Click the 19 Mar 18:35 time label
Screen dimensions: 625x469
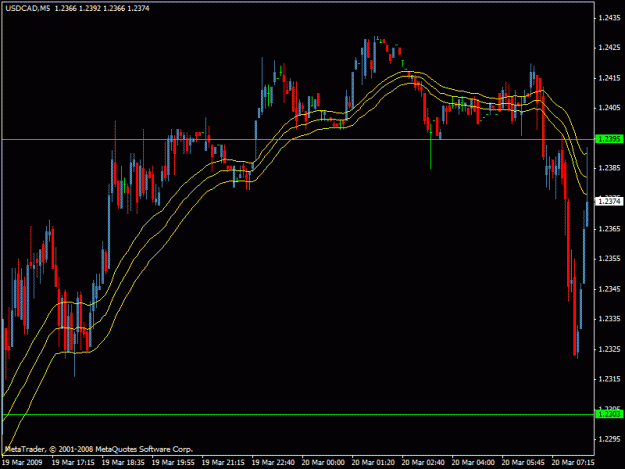(123, 463)
